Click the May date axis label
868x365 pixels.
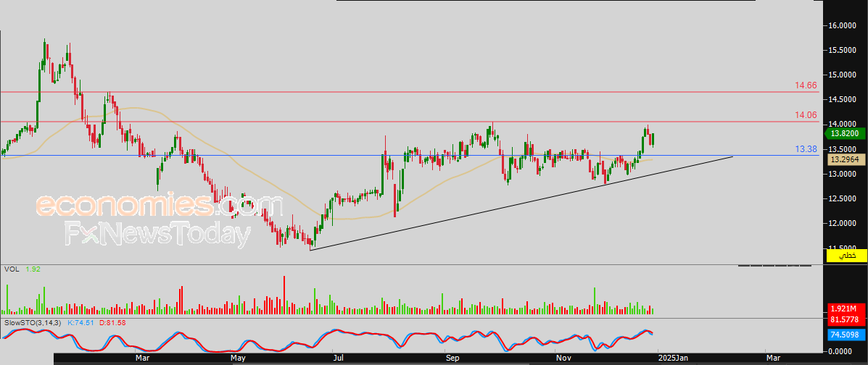click(239, 358)
